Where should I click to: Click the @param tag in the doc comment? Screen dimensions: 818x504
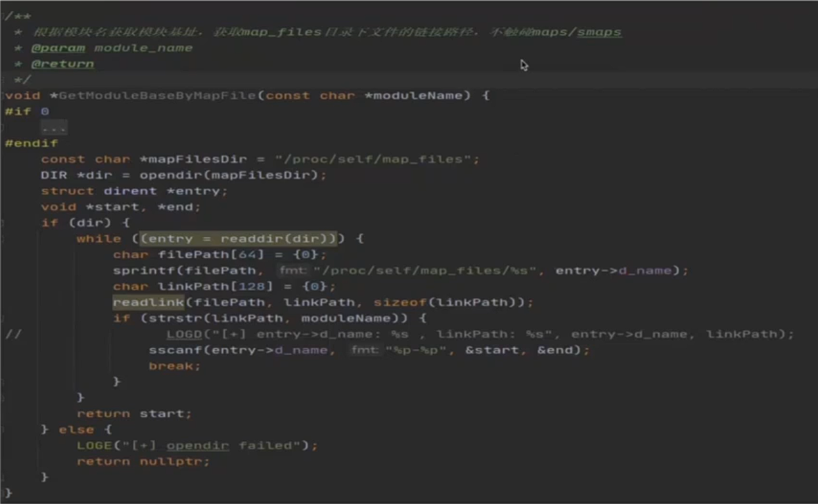(58, 48)
